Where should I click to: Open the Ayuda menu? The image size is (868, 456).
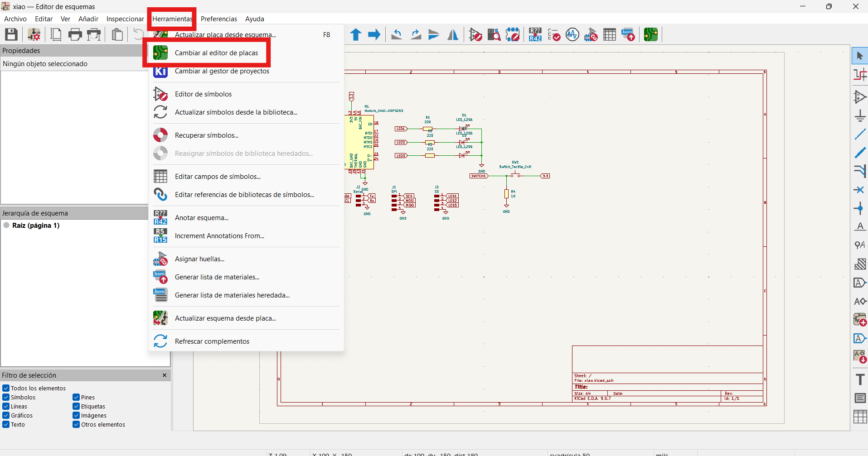[255, 19]
